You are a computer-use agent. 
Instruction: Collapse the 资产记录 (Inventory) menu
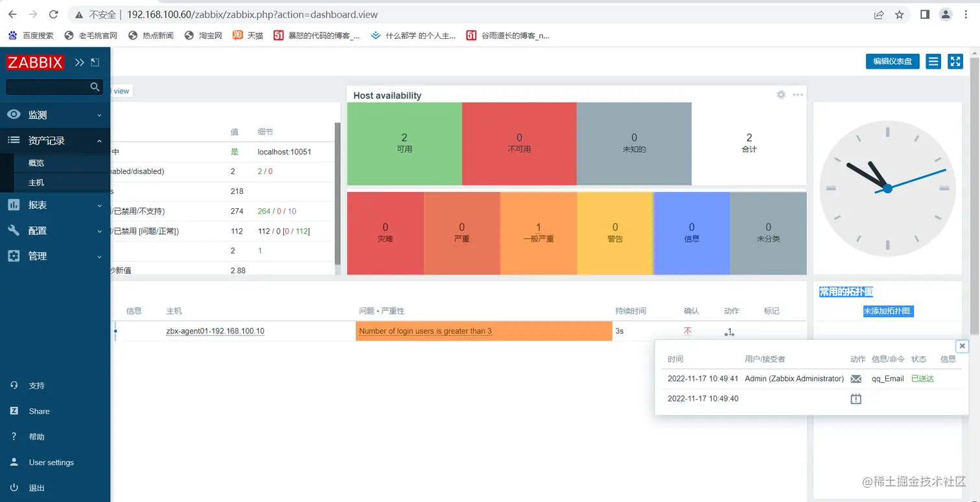pyautogui.click(x=55, y=140)
